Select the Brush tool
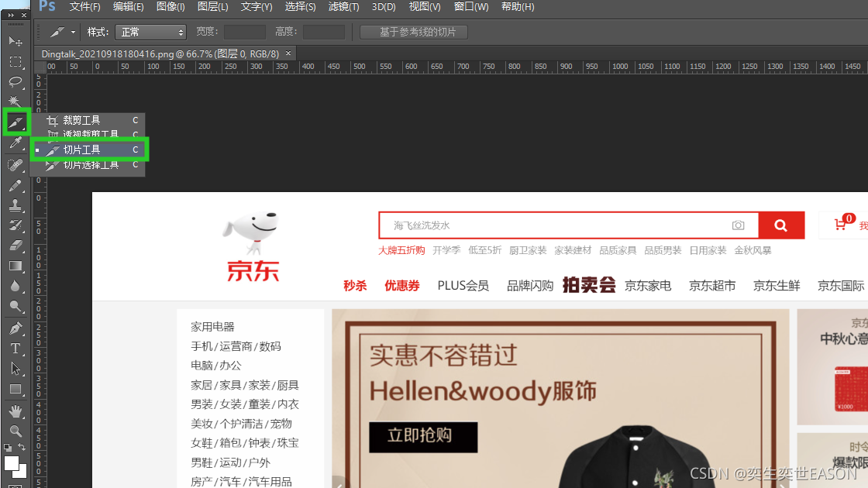Viewport: 868px width, 488px height. [x=15, y=185]
